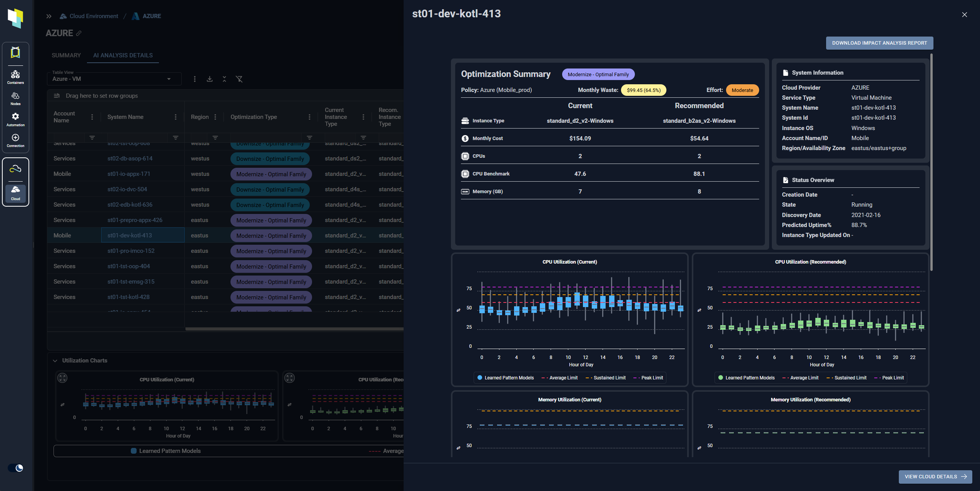Toggle Average Limit on current CPU chart
Image resolution: width=980 pixels, height=491 pixels.
(x=559, y=378)
